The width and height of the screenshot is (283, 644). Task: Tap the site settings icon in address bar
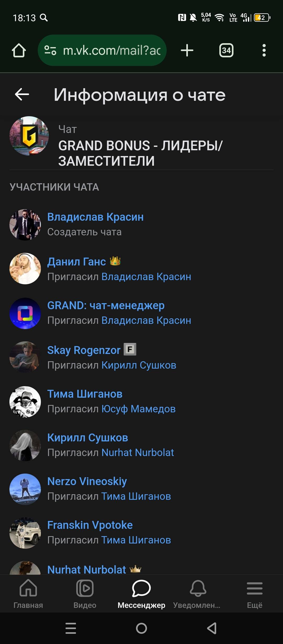coord(50,50)
